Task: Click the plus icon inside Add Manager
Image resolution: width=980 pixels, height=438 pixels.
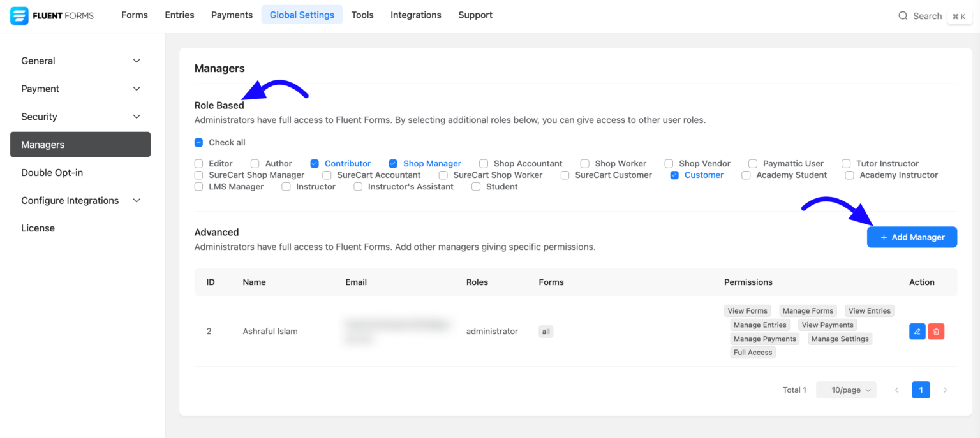Action: click(x=884, y=237)
